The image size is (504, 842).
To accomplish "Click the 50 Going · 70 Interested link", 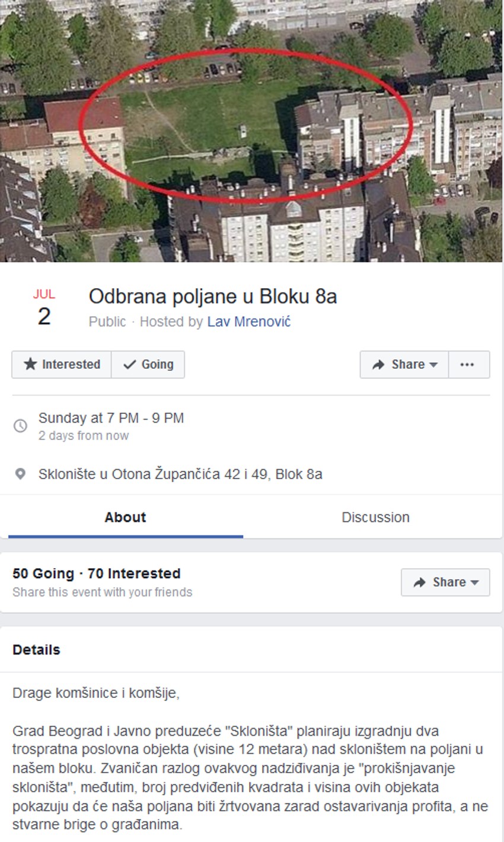I will point(96,573).
